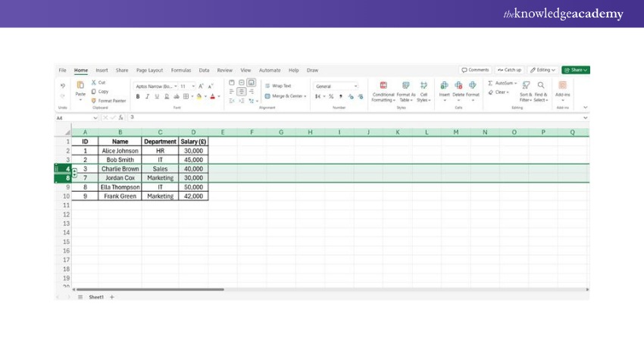Screen dimensions: 644x341
Task: Select the Format Painter tool
Action: click(108, 100)
